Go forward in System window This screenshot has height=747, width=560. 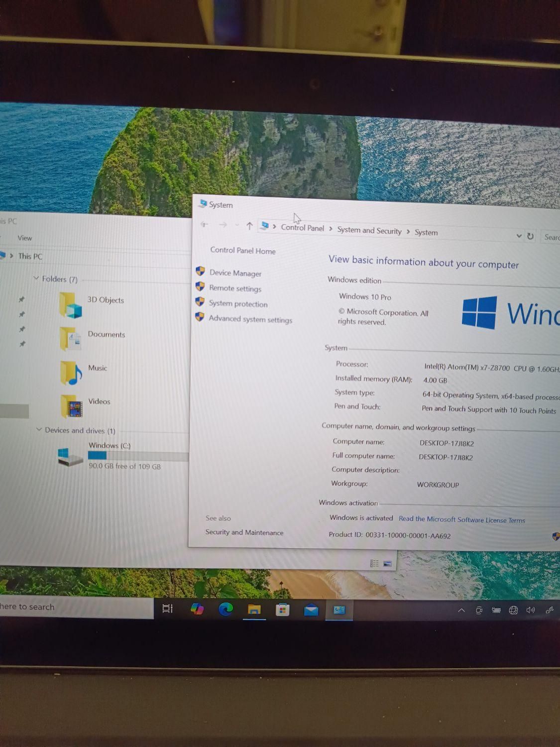click(x=223, y=225)
